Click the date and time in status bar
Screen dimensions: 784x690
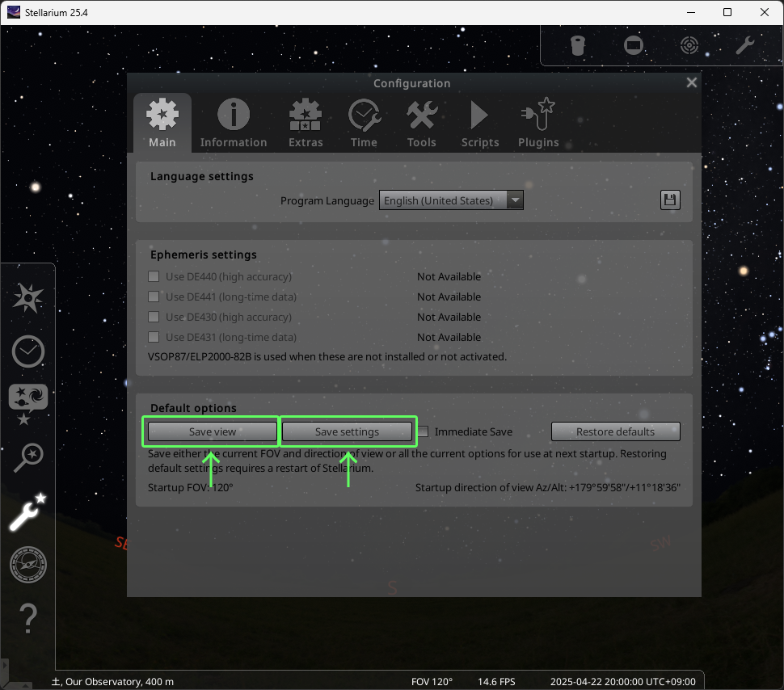[622, 681]
